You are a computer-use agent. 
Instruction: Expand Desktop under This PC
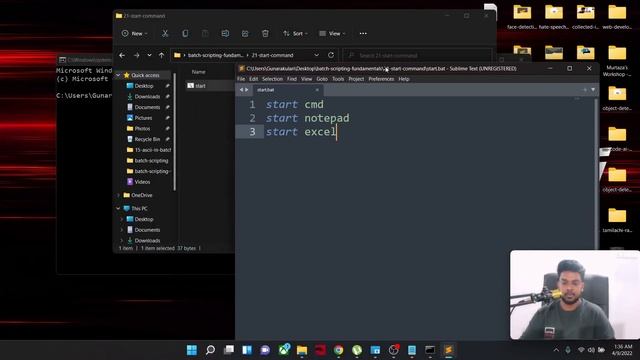click(121, 219)
